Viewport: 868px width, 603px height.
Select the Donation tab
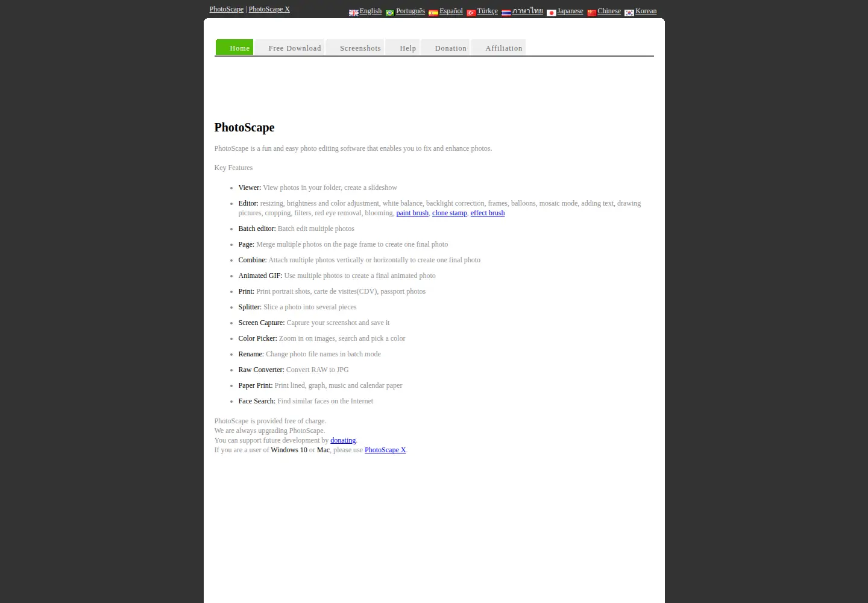click(445, 48)
